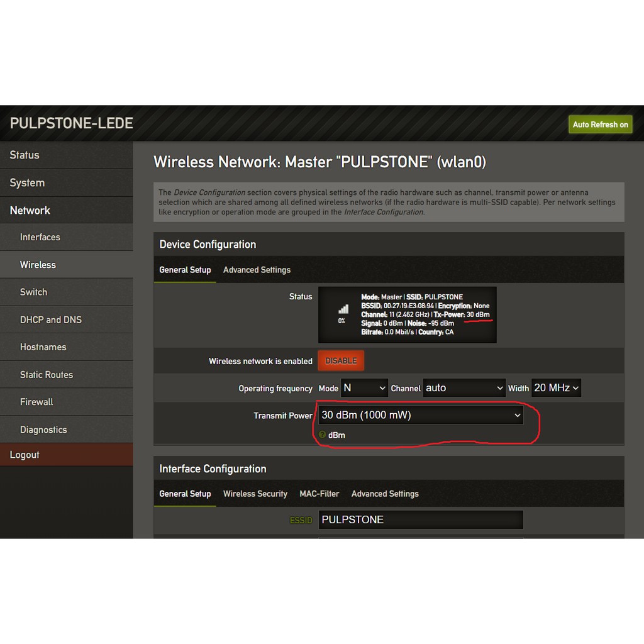This screenshot has width=644, height=644.
Task: Open the Width 20 MHz dropdown
Action: (556, 388)
